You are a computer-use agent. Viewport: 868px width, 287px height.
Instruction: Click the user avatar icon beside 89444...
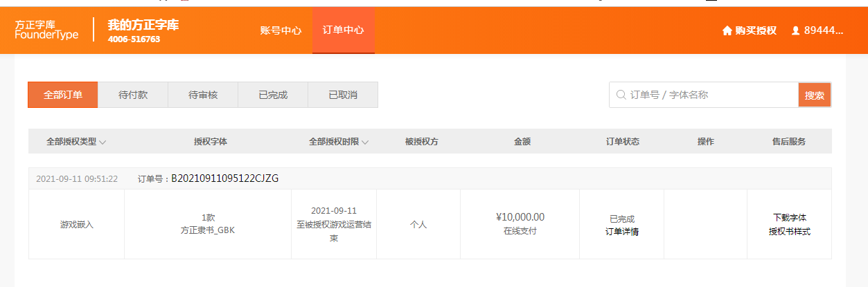pyautogui.click(x=795, y=30)
